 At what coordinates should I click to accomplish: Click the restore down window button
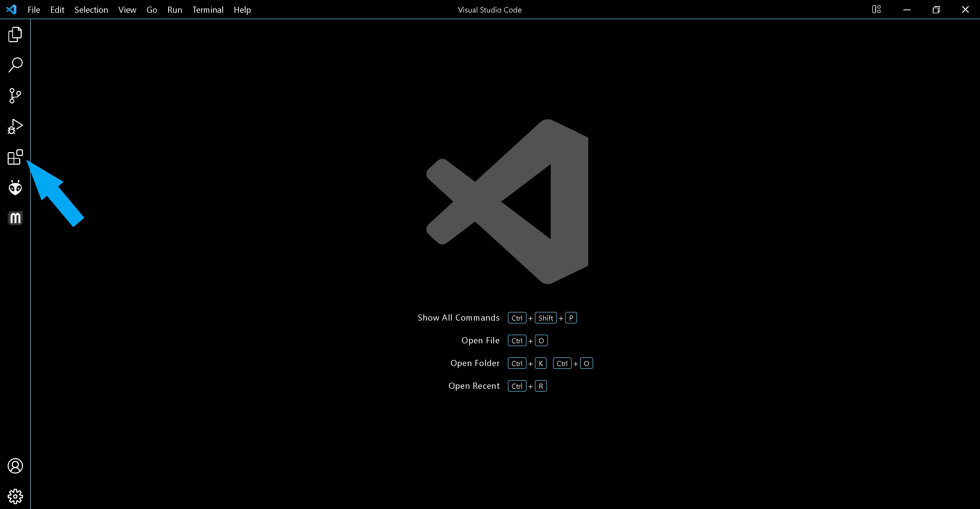tap(936, 9)
